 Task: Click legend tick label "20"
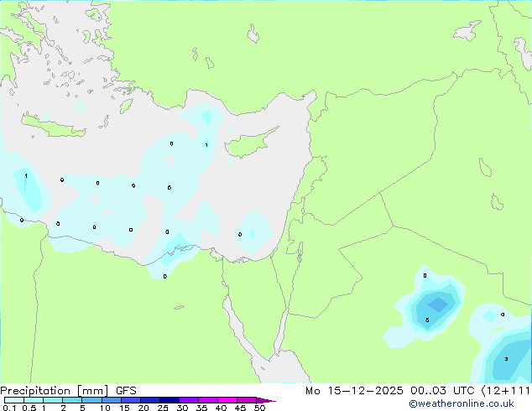tap(143, 408)
